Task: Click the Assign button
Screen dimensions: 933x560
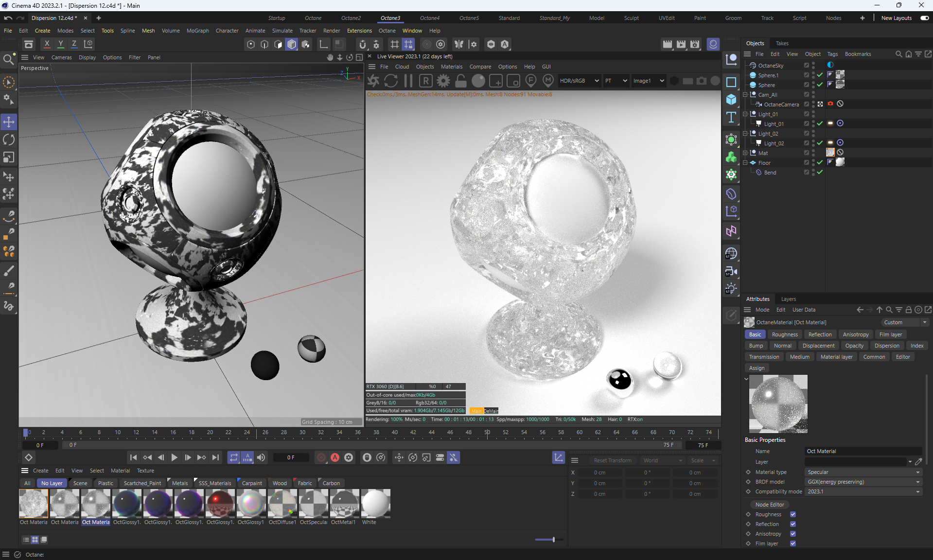Action: click(x=757, y=368)
